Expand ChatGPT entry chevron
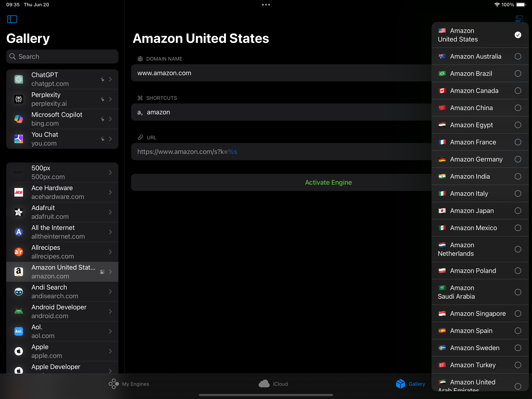 point(110,79)
